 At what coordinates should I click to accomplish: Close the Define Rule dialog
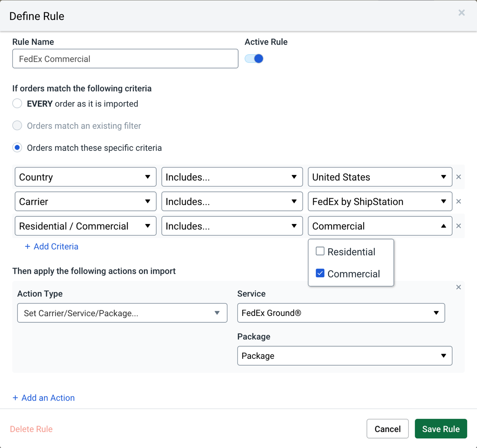click(461, 13)
